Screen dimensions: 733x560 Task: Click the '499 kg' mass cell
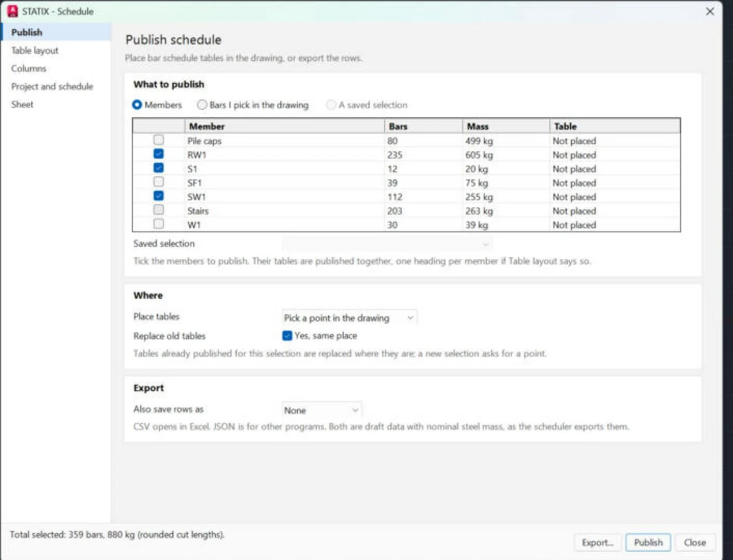[506, 141]
